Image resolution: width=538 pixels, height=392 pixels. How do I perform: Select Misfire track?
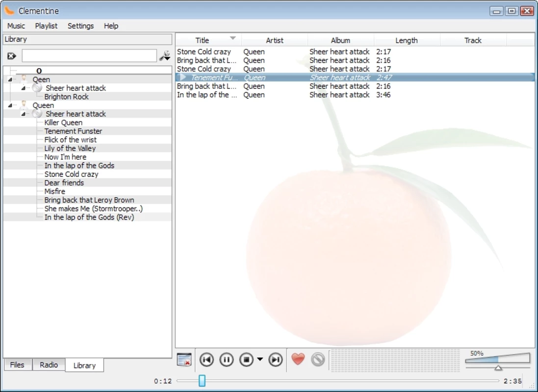(54, 191)
